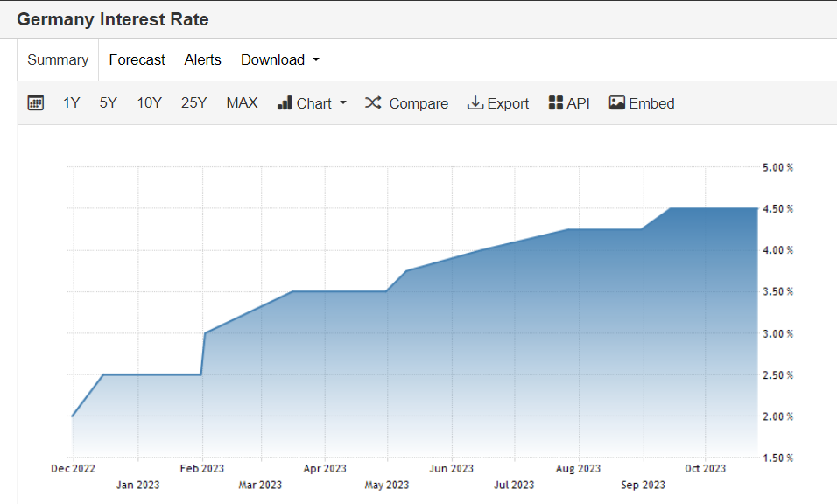Click the Embed picture icon

(617, 103)
